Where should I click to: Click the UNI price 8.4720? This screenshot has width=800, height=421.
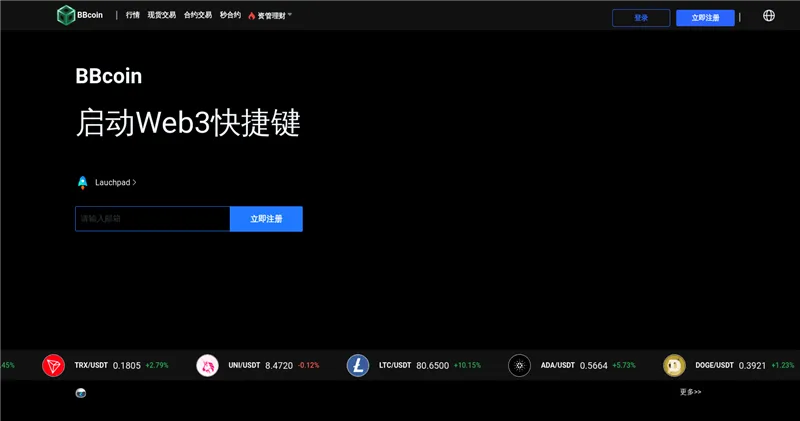tap(279, 365)
